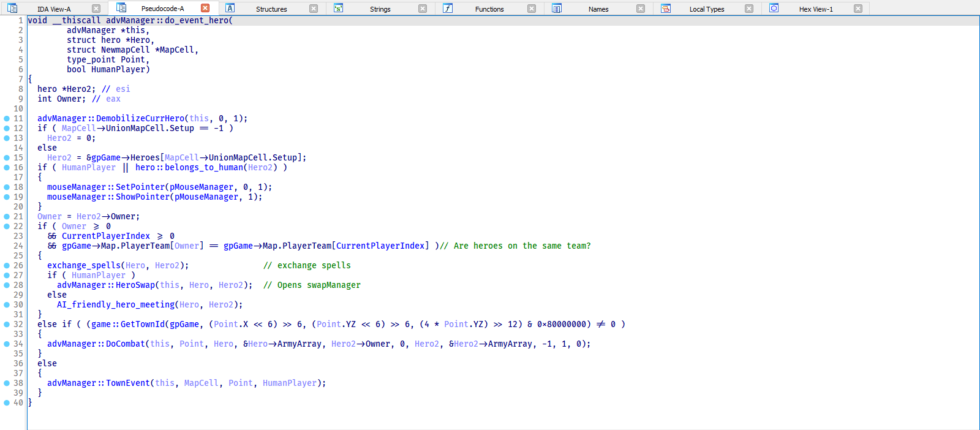
Task: Close the IDA View-A tab
Action: [x=96, y=9]
